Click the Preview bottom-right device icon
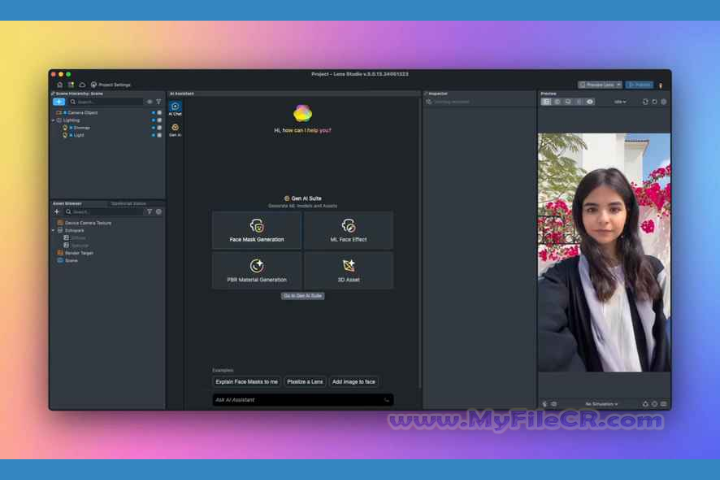Screen dimensions: 720x480 [x=664, y=404]
